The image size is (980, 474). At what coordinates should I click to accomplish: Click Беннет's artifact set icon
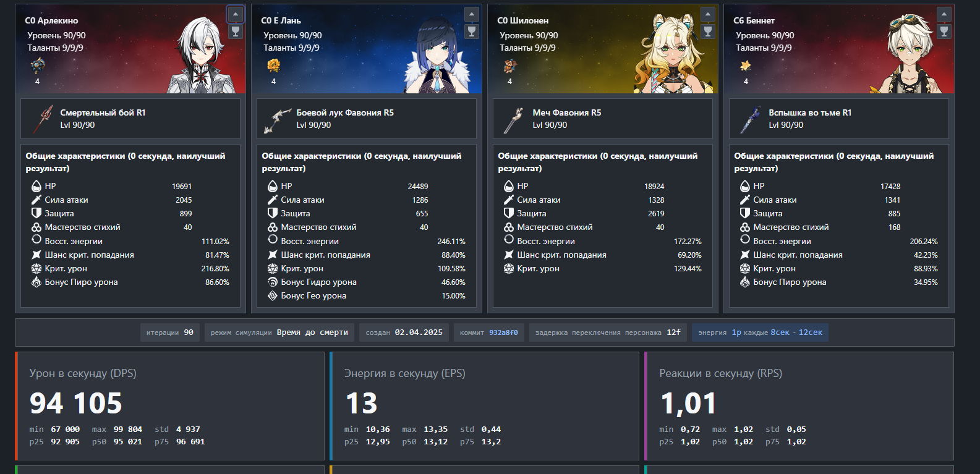[746, 65]
